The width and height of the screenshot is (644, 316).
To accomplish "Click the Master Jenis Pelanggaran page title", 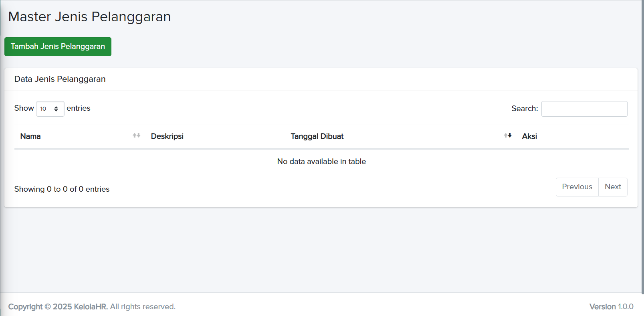I will click(x=89, y=17).
